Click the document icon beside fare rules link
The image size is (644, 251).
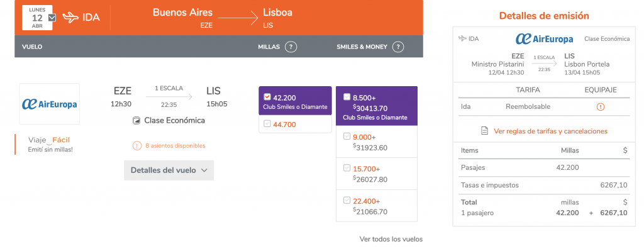tap(485, 131)
